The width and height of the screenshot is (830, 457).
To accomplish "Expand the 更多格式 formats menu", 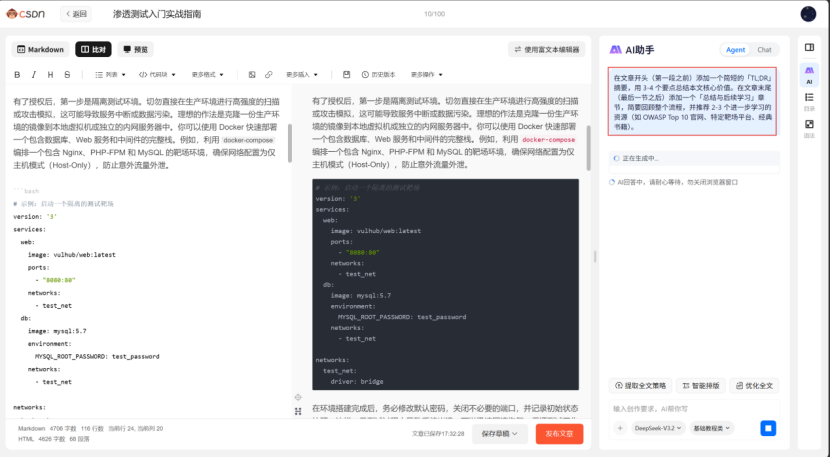I will (208, 75).
